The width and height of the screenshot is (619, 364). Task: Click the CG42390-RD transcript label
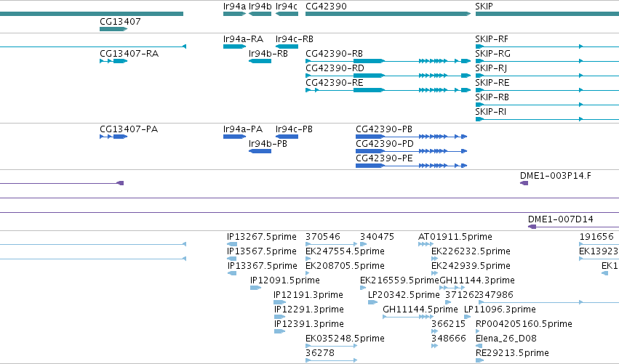pyautogui.click(x=335, y=68)
